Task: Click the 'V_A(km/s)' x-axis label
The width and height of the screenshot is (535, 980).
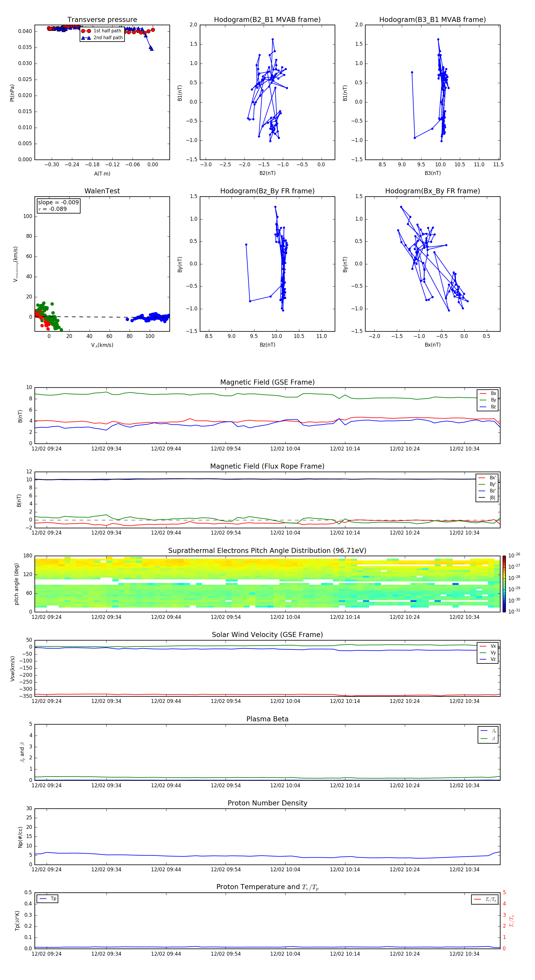Action: 102,345
